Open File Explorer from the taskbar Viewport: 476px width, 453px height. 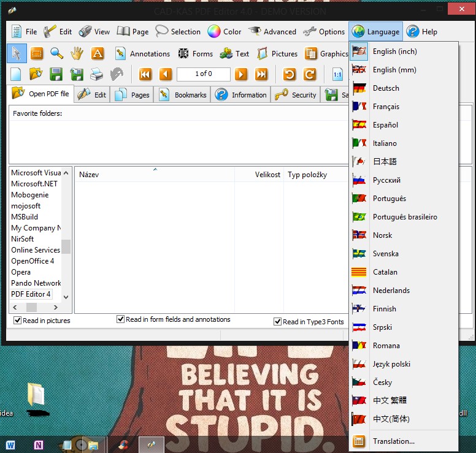(93, 445)
